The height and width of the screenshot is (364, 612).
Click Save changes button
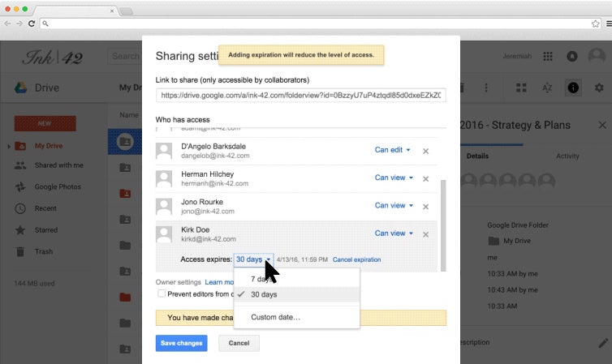(182, 343)
